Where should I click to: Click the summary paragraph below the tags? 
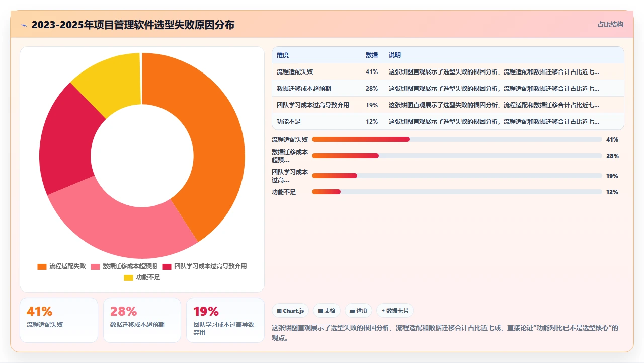445,333
